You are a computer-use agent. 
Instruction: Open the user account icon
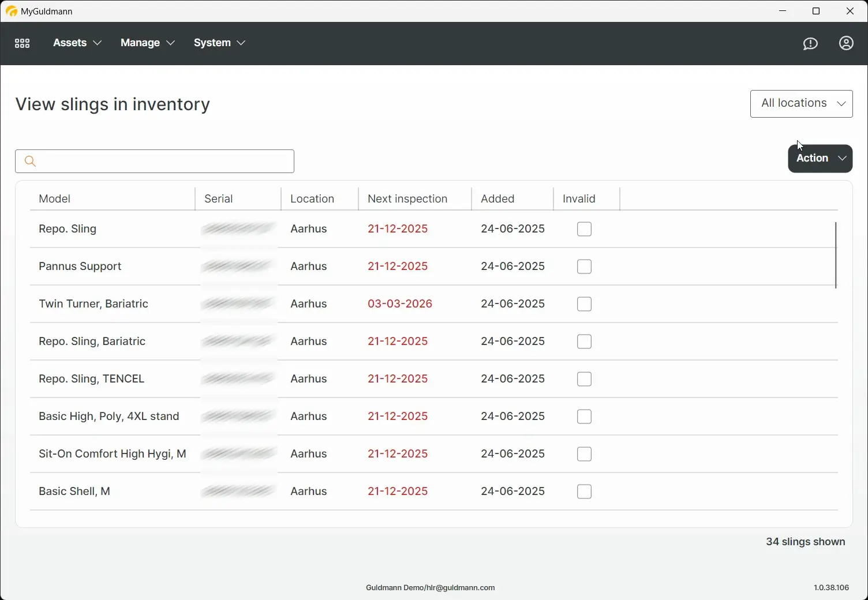tap(846, 43)
